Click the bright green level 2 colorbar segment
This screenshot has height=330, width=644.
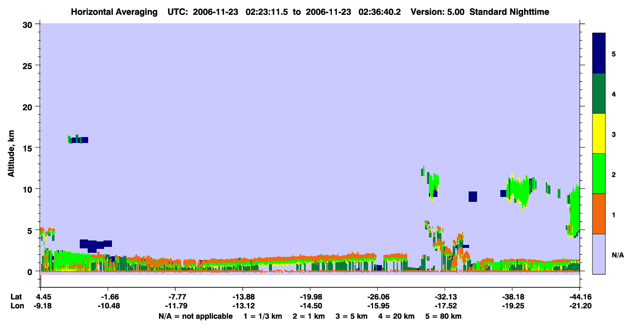point(599,174)
